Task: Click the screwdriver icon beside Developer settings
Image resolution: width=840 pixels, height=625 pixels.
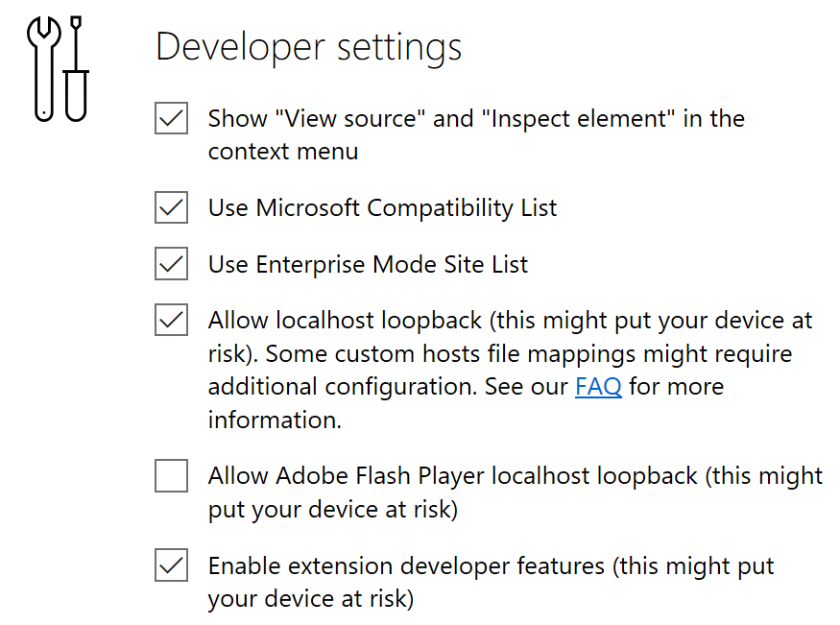Action: tap(76, 68)
